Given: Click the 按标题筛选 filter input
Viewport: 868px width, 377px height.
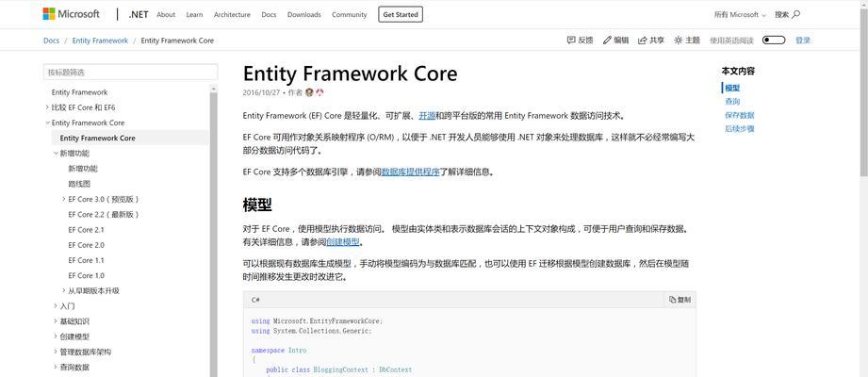Looking at the screenshot, I should 131,72.
